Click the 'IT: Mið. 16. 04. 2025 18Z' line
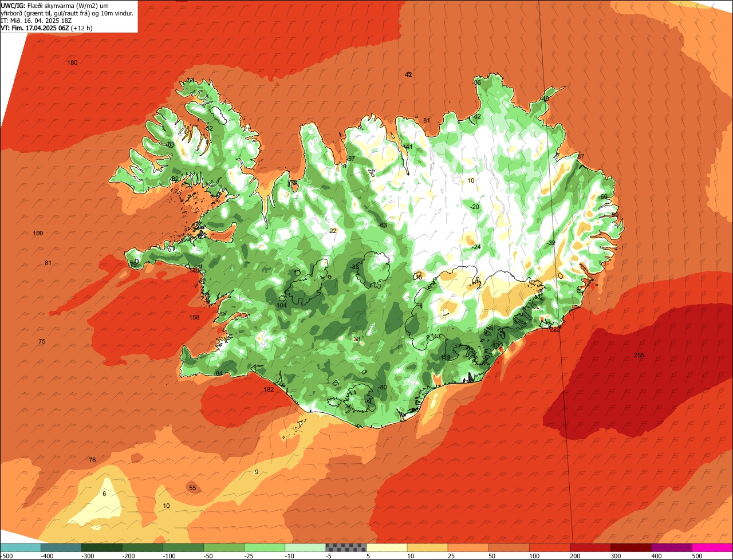The image size is (733, 560). pos(36,20)
